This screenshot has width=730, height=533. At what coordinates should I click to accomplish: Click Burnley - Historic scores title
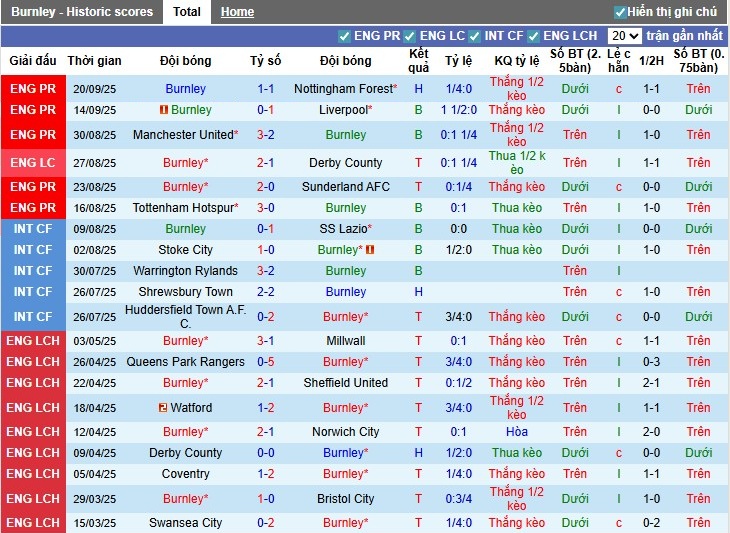[82, 12]
